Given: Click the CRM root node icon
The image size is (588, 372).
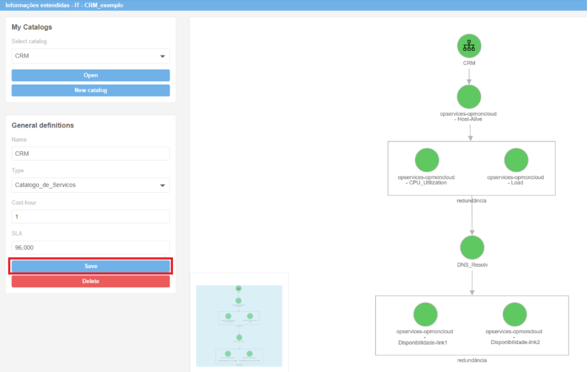Looking at the screenshot, I should 469,46.
